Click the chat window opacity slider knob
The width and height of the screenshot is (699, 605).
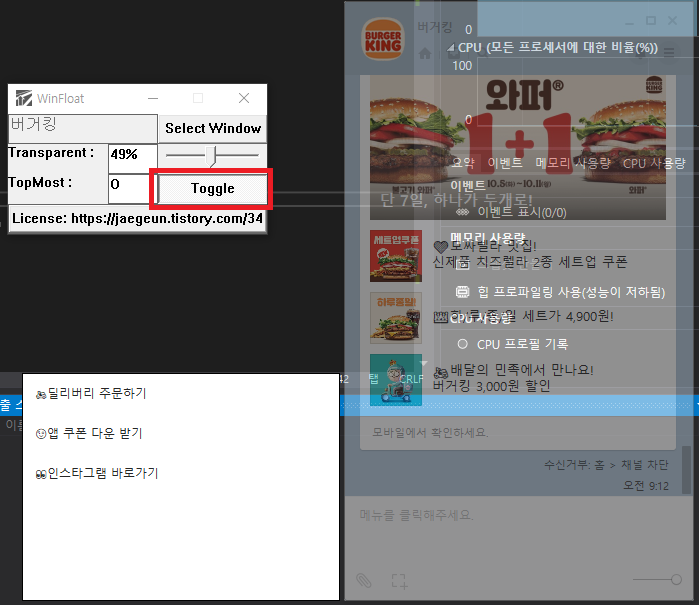point(676,579)
